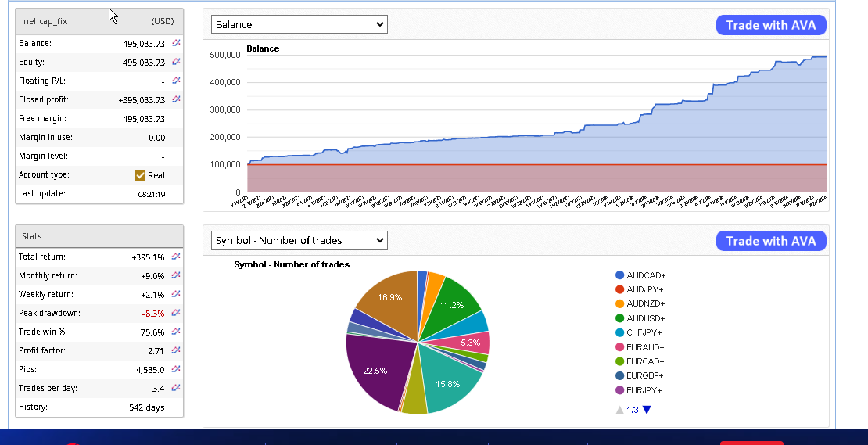Screen dimensions: 868x445
Task: Click the chart icon for Total return
Action: pyautogui.click(x=176, y=257)
